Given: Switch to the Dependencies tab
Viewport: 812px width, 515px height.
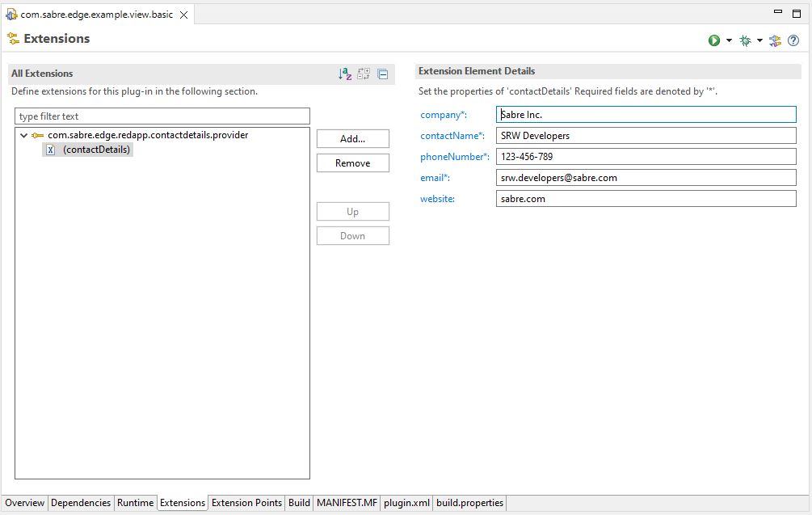Looking at the screenshot, I should pos(81,503).
